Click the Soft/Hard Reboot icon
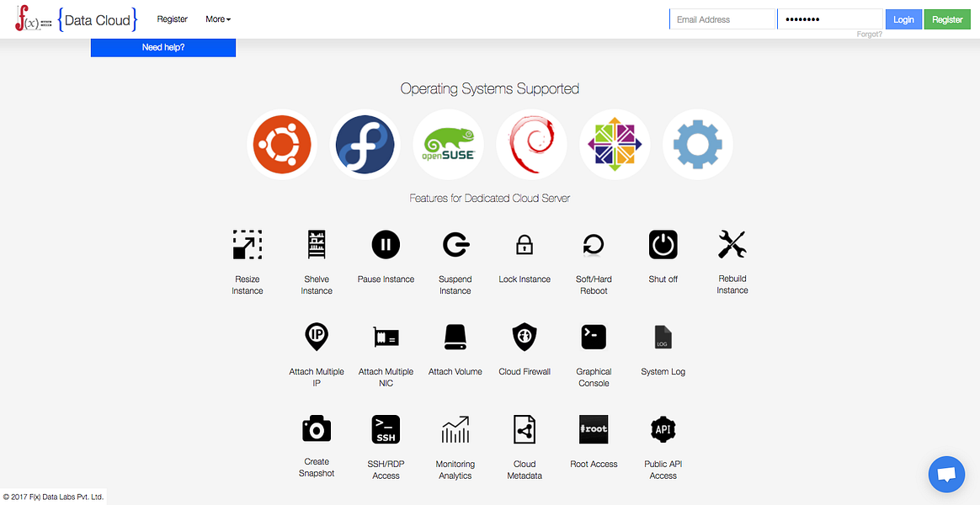980x505 pixels. [593, 244]
